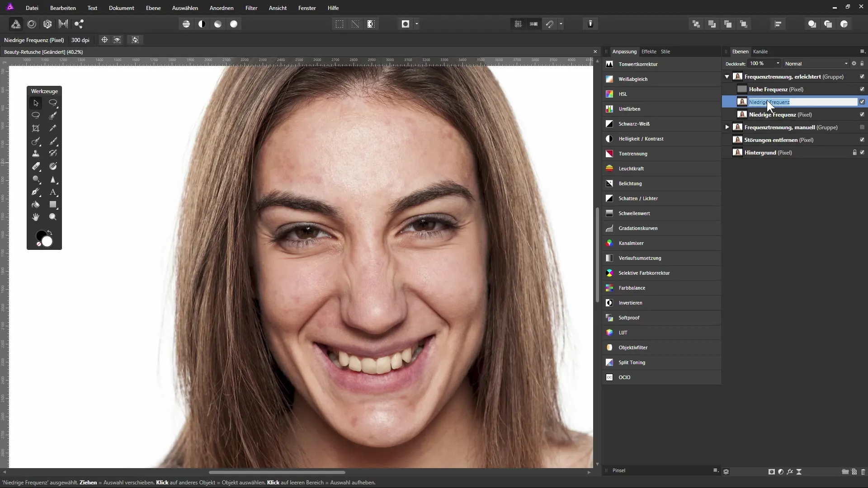Toggle visibility of Hohe Frequenz layer
This screenshot has height=488, width=868.
click(x=862, y=89)
